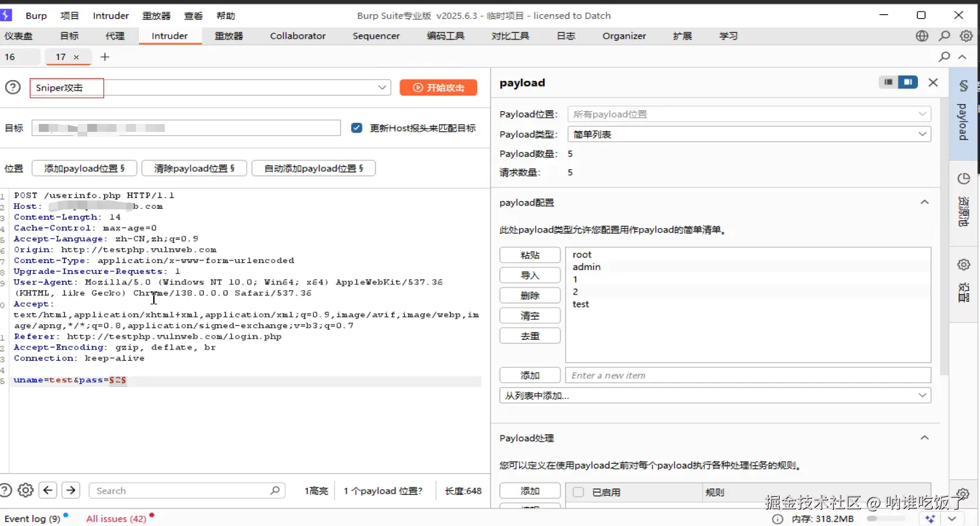The width and height of the screenshot is (980, 526).
Task: Click the magnifier inside the Search box
Action: pos(275,490)
